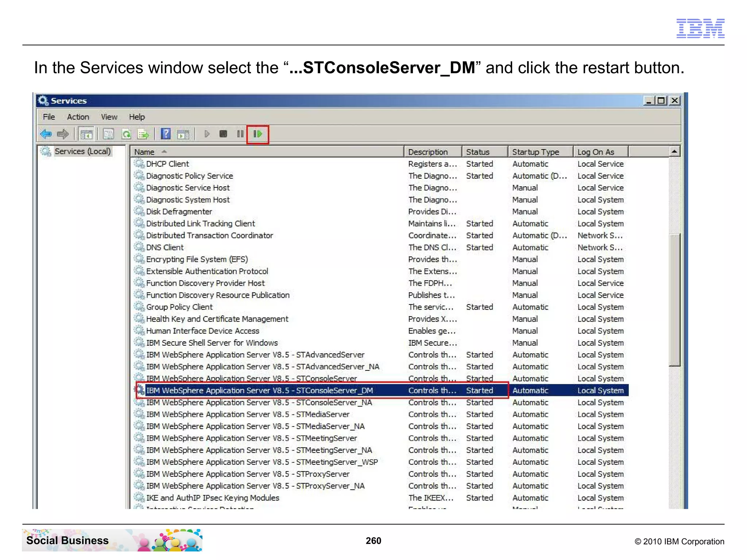
Task: Select IKE and AuthIP IPsec Keying Modules
Action: point(380,498)
